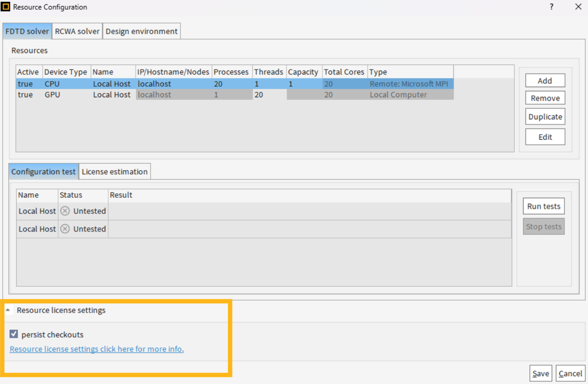Duplicate the selected resource
The image size is (588, 384).
click(545, 117)
